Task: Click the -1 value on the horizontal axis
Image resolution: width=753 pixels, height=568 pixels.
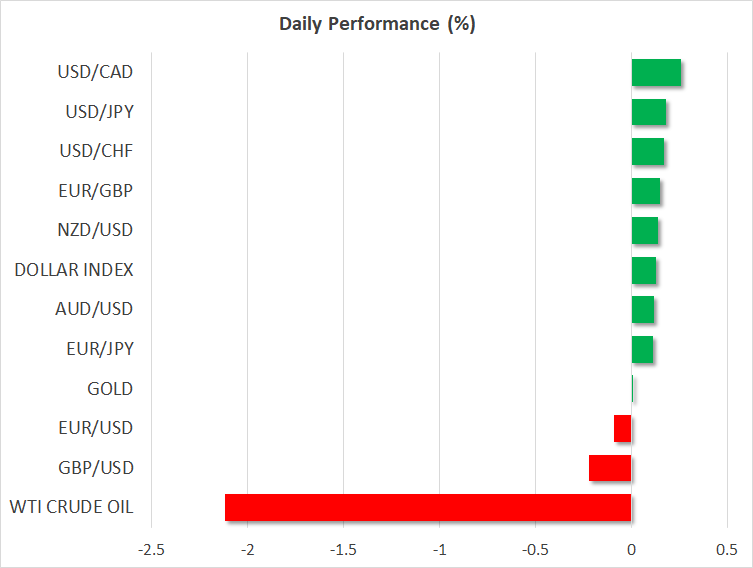Action: tap(439, 549)
